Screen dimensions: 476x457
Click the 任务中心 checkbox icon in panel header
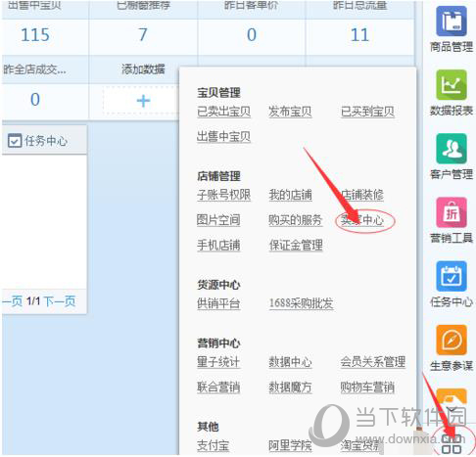pyautogui.click(x=15, y=141)
